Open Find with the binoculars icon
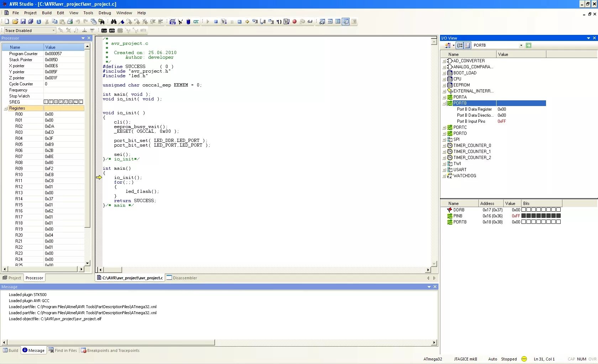 (x=114, y=22)
